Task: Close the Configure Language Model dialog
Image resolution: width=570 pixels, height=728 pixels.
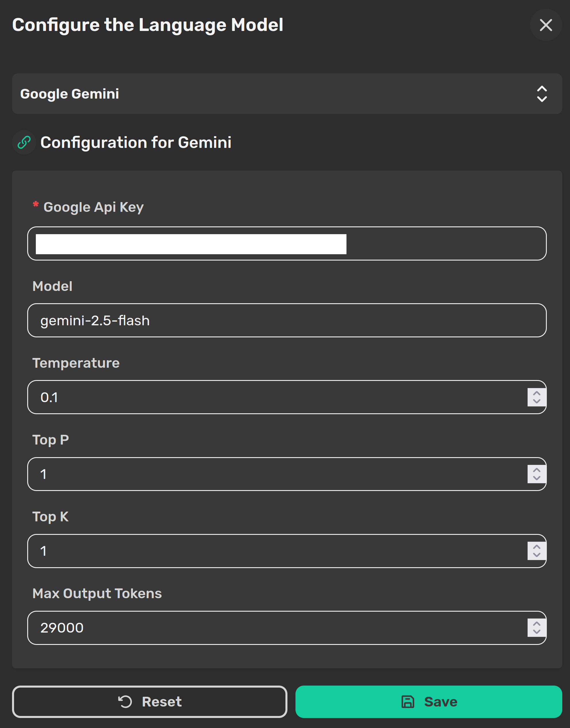Action: coord(546,25)
